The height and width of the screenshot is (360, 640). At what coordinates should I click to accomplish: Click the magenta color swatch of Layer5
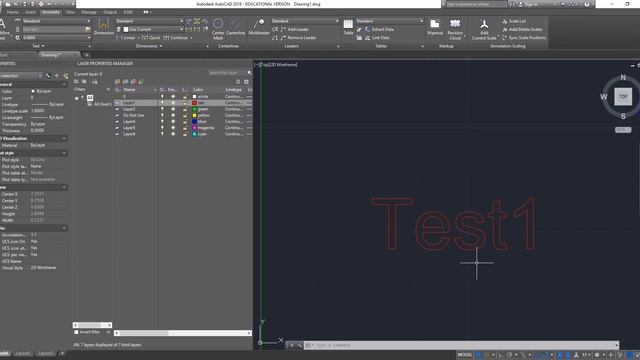(195, 128)
